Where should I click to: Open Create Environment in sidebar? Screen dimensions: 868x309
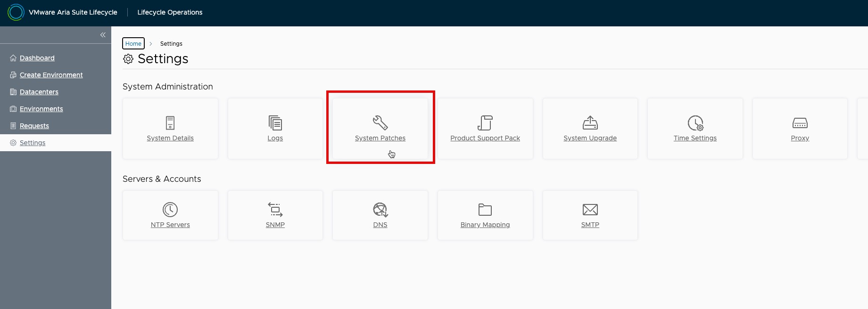pyautogui.click(x=51, y=75)
